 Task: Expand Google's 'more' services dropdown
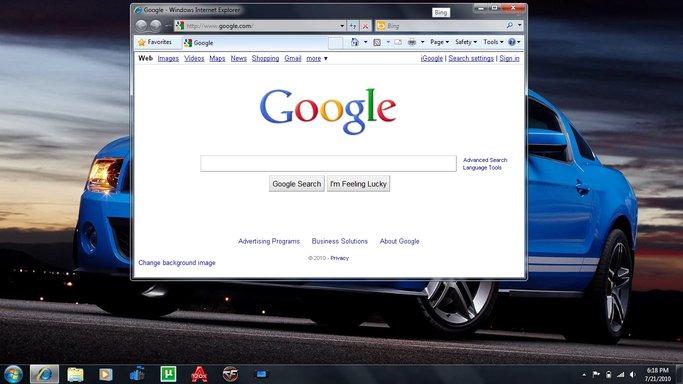pyautogui.click(x=317, y=58)
